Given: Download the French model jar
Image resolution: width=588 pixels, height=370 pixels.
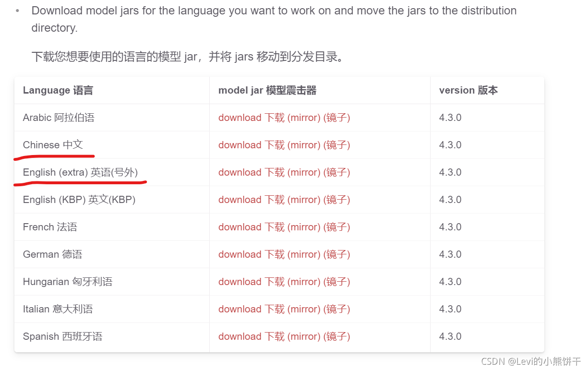Looking at the screenshot, I should 252,227.
